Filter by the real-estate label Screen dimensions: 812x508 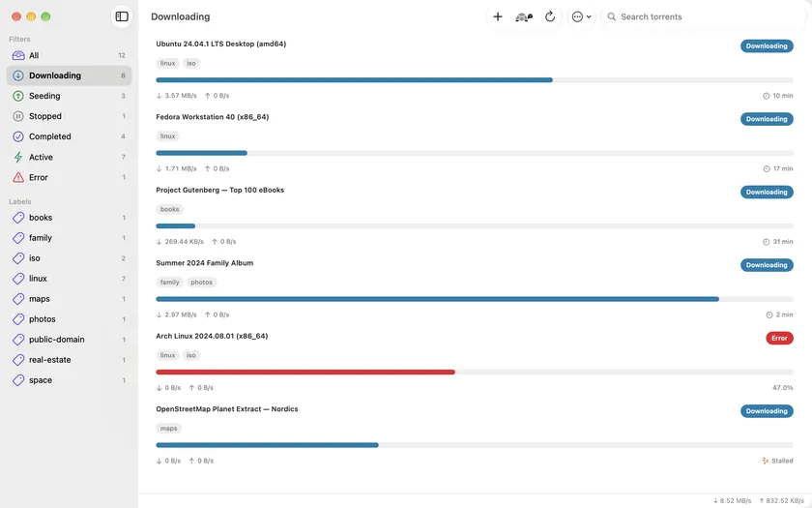coord(69,360)
